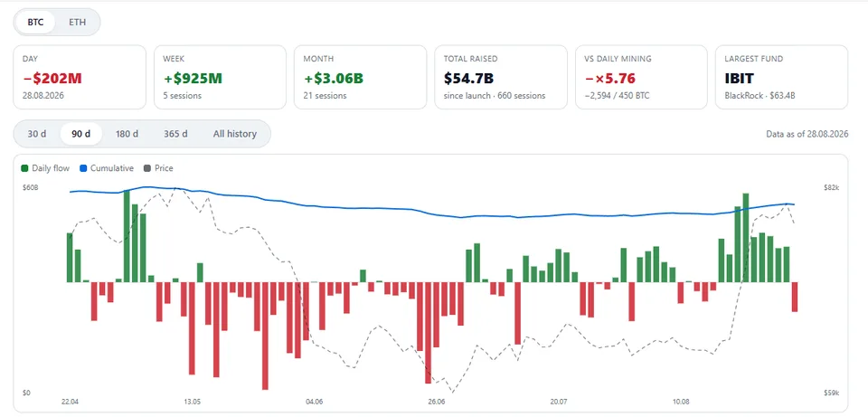Click the 28.08.2026 date under DAY

pyautogui.click(x=43, y=95)
